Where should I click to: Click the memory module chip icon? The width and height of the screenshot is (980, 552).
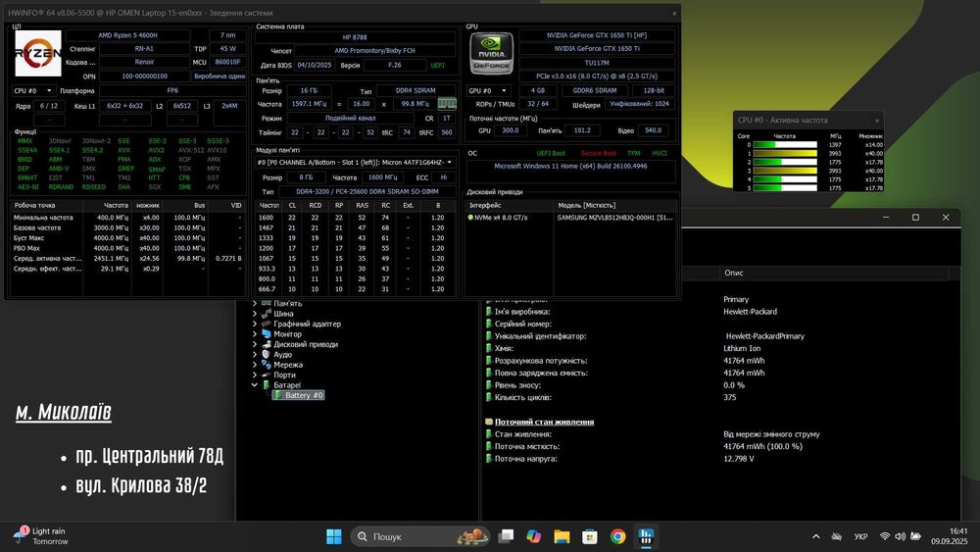point(447,103)
